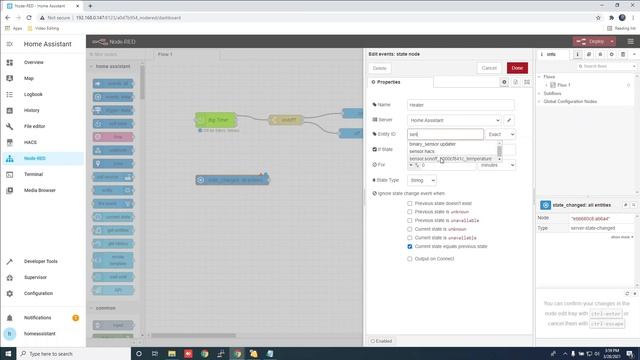
Task: Close the tips box
Action: pos(635,293)
